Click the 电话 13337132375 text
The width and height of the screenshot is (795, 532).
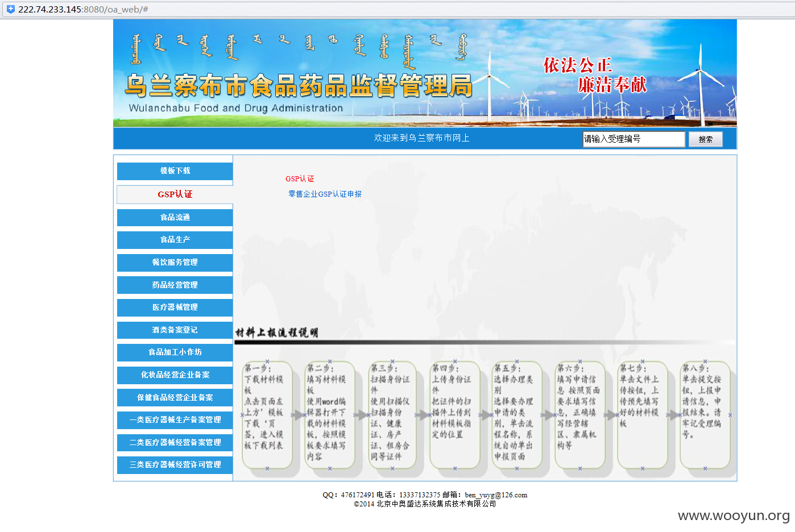pos(408,495)
